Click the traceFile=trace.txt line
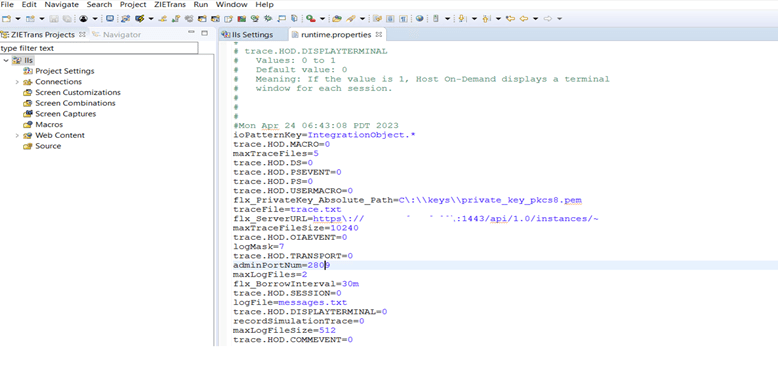This screenshot has height=374, width=778. point(287,209)
